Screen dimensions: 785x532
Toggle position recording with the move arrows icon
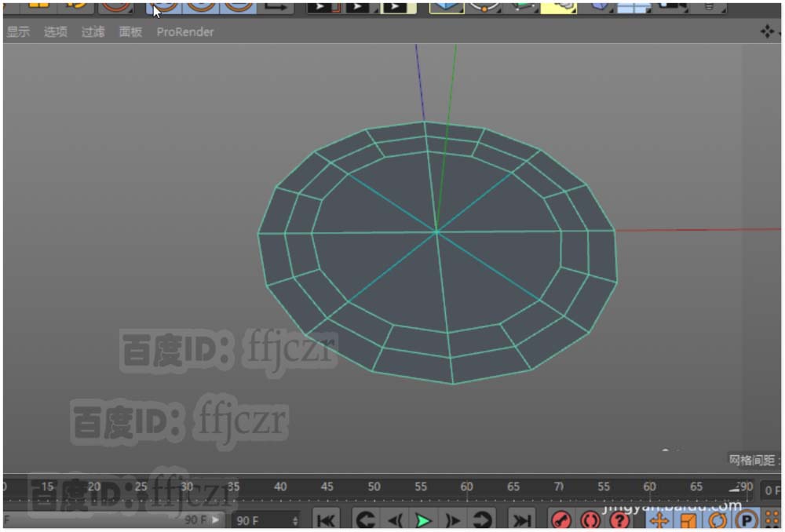(x=659, y=520)
